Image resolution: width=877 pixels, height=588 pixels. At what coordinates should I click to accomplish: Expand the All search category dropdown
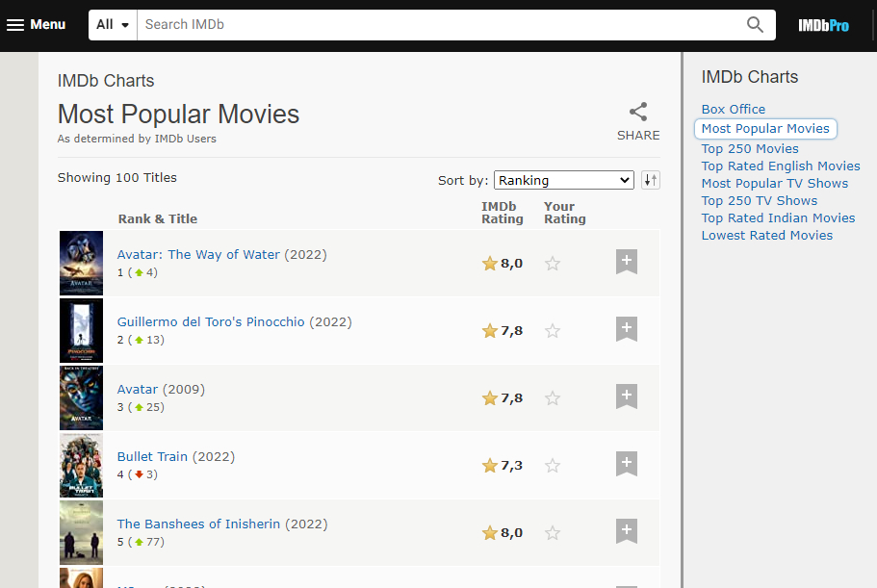point(113,25)
